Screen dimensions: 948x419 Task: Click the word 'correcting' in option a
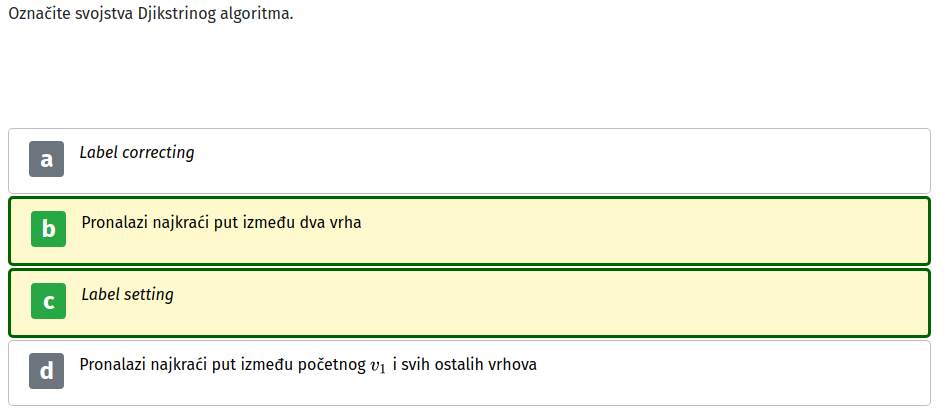point(158,153)
